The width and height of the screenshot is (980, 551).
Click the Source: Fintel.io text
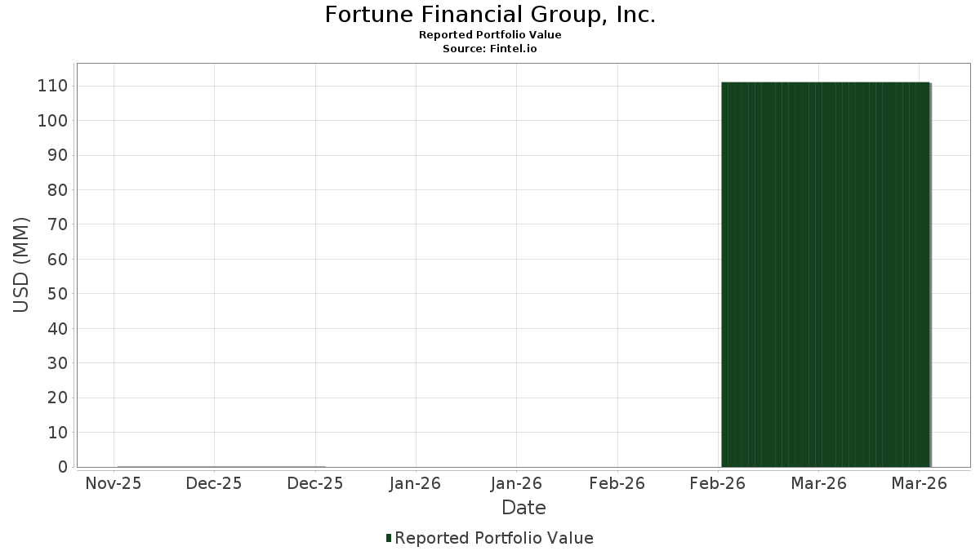(490, 49)
